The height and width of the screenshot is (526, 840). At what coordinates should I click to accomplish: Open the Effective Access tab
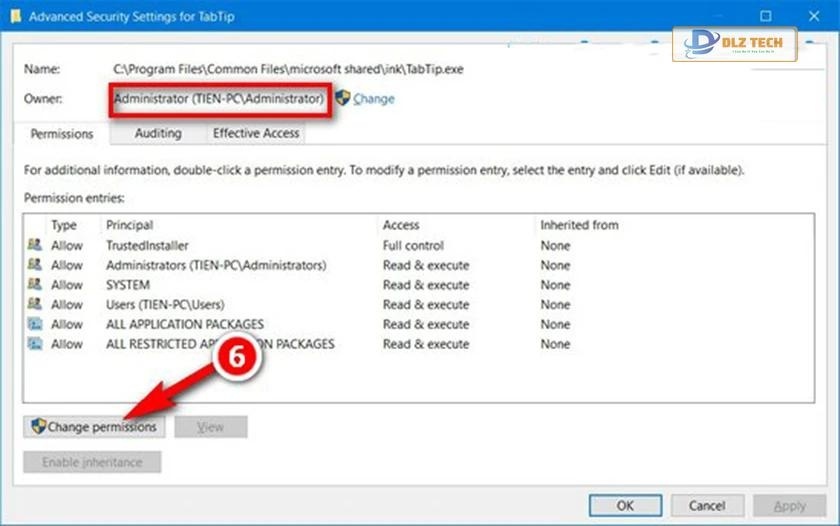pyautogui.click(x=255, y=133)
